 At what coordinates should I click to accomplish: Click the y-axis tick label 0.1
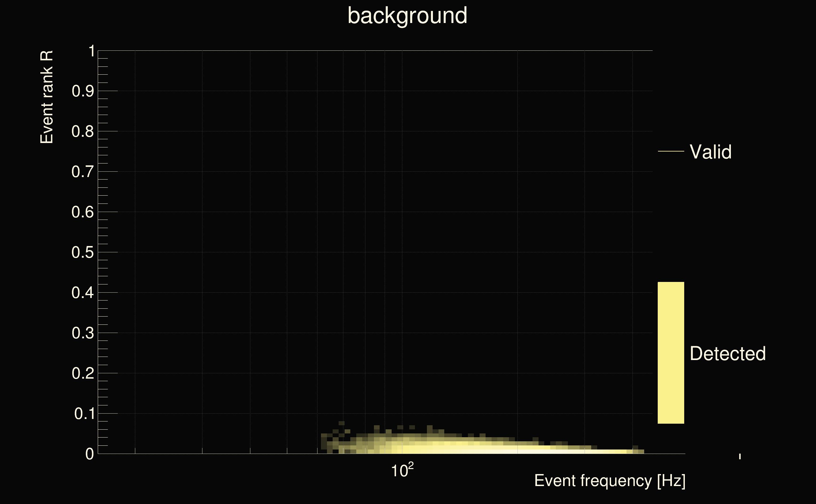pos(84,414)
